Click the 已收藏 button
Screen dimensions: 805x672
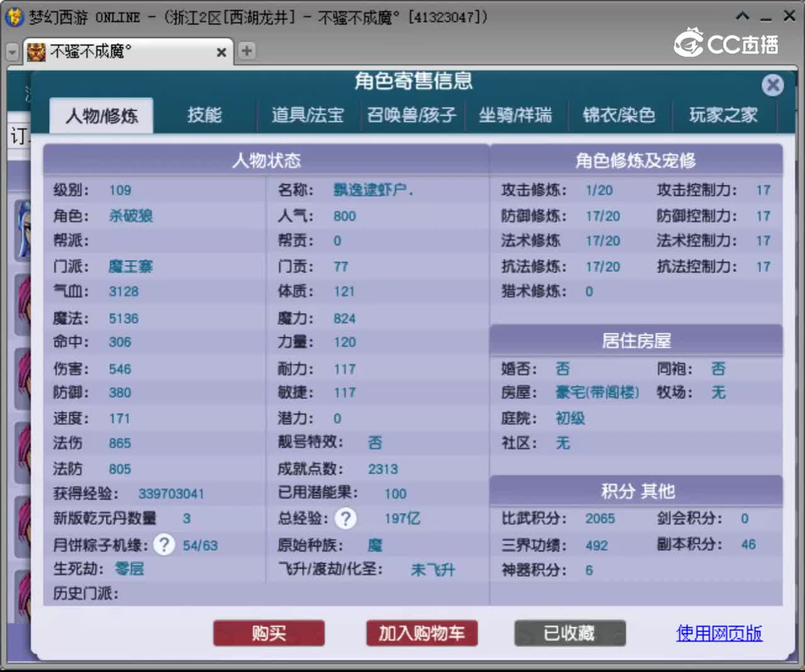click(x=570, y=633)
